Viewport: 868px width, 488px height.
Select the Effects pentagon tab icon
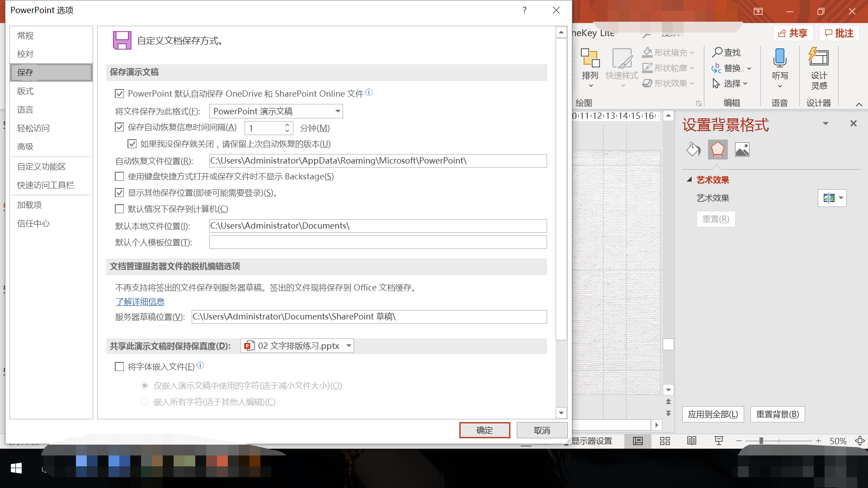[x=717, y=150]
